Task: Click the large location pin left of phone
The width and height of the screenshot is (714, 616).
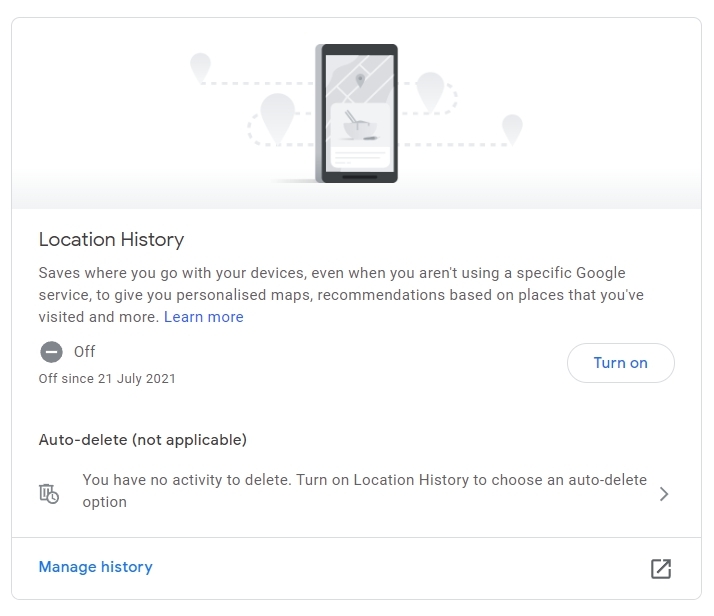Action: (277, 118)
